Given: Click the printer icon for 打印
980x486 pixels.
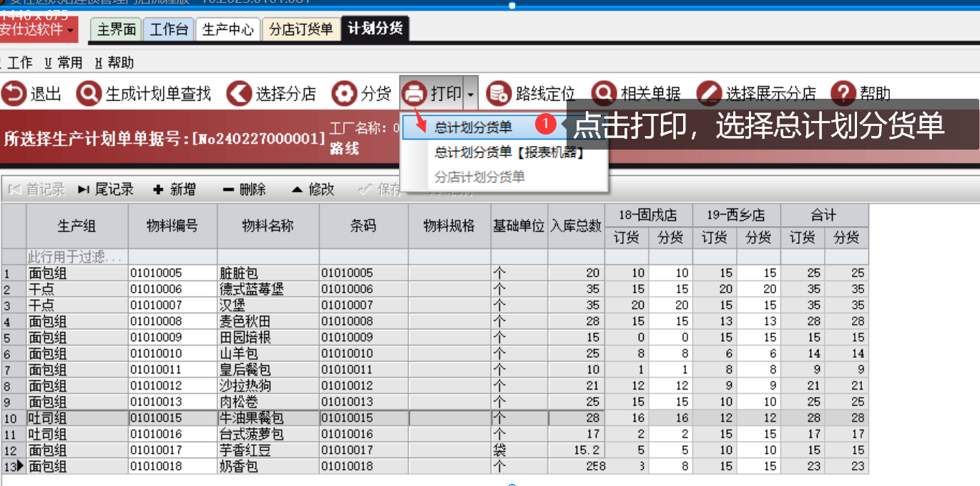Looking at the screenshot, I should point(414,93).
